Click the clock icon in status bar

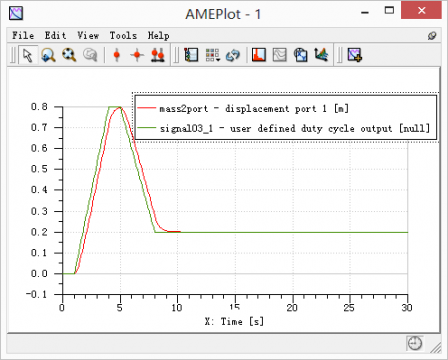click(x=415, y=343)
